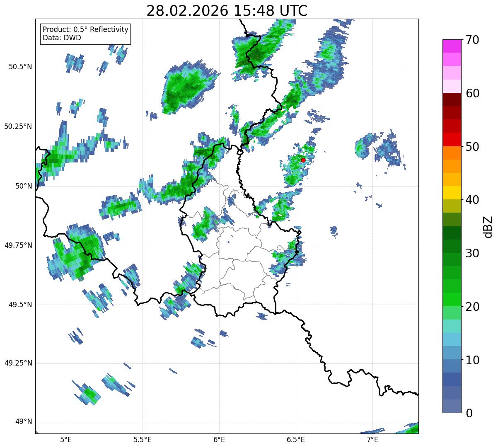Image resolution: width=498 pixels, height=448 pixels.
Task: Click the colorbar 60 tick label
Action: click(473, 93)
